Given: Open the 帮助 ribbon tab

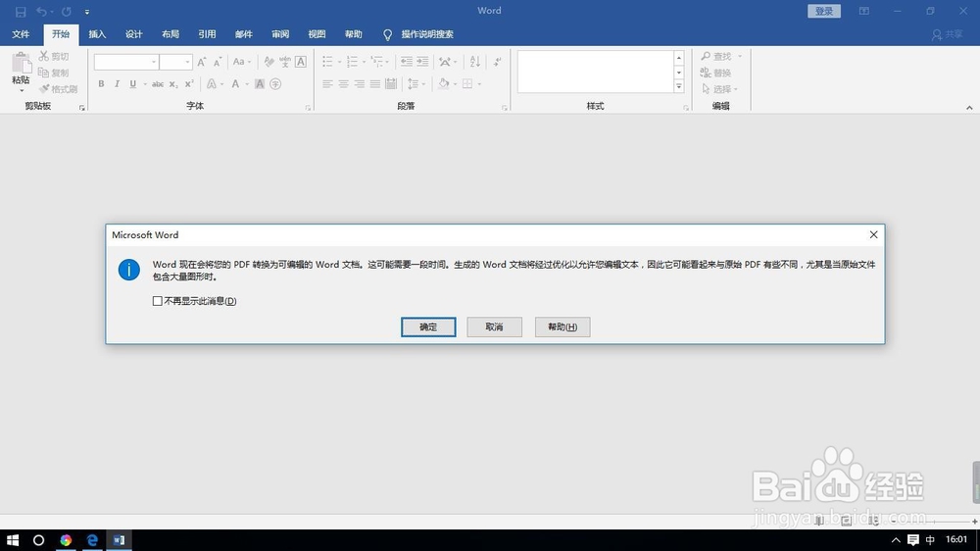Looking at the screenshot, I should pyautogui.click(x=353, y=34).
